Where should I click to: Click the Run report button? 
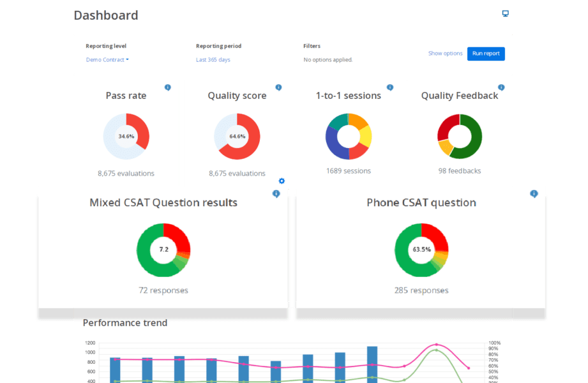click(486, 54)
